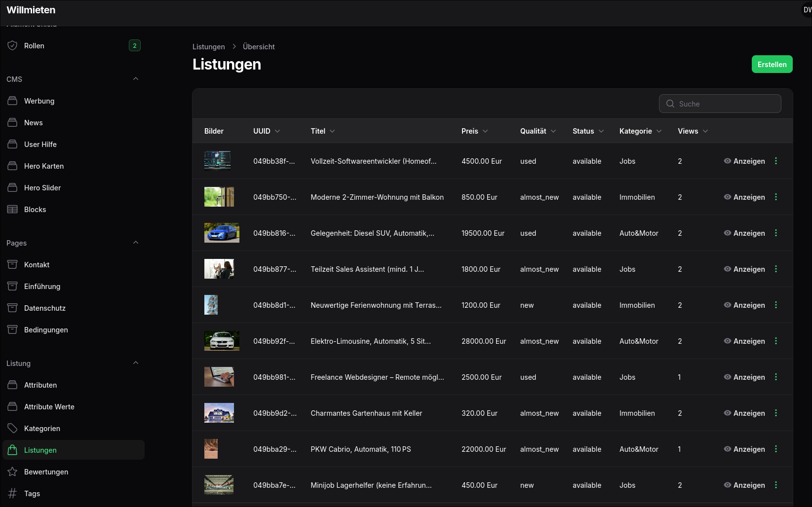View the Moderne 2-Zimmer-Wohnung listing via Anzeigen
Image resolution: width=812 pixels, height=507 pixels.
744,197
